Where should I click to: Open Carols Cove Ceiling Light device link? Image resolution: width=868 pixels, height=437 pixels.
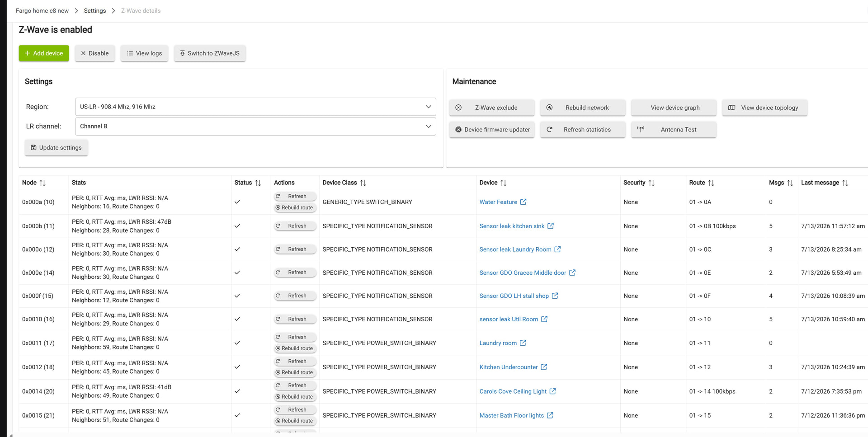click(513, 391)
